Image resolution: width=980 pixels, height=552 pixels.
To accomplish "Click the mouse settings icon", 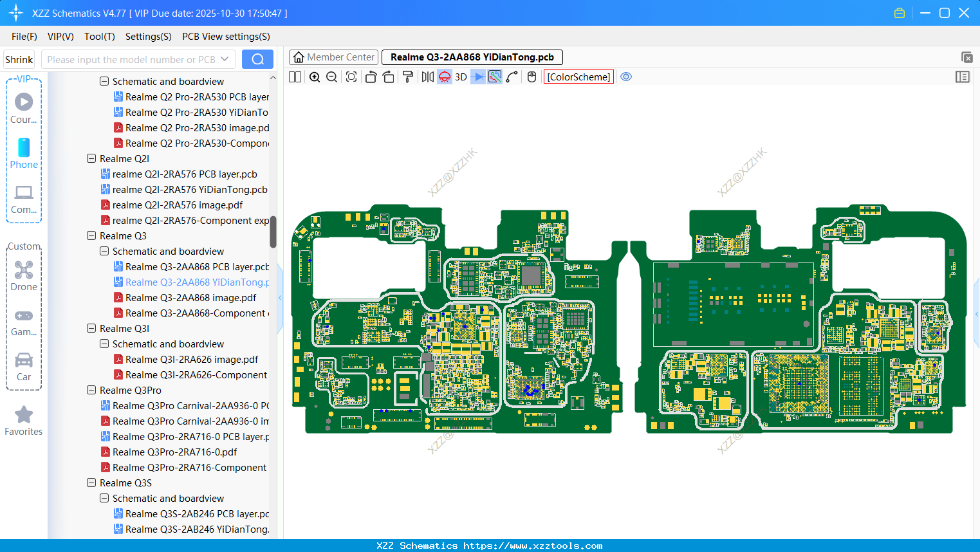I will [532, 77].
